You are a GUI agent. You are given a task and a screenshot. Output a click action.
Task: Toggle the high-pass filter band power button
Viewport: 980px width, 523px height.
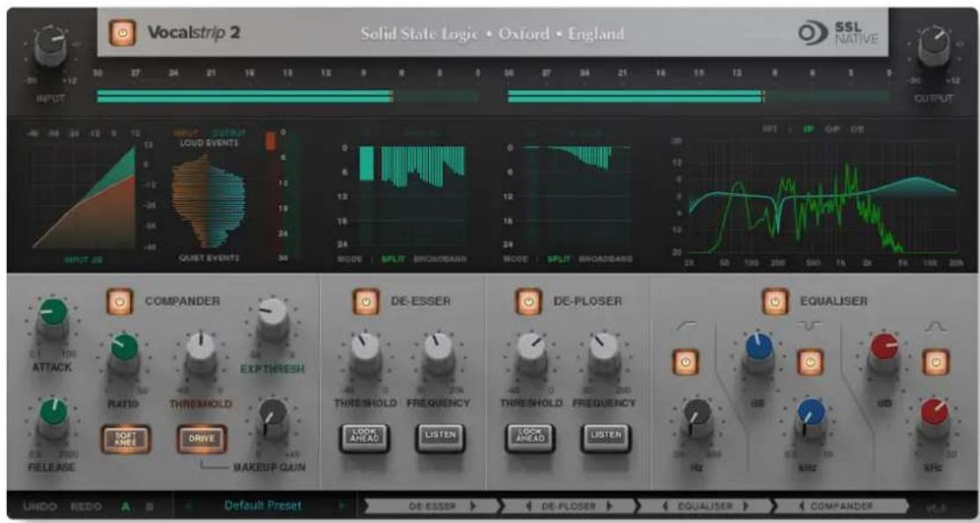coord(686,362)
